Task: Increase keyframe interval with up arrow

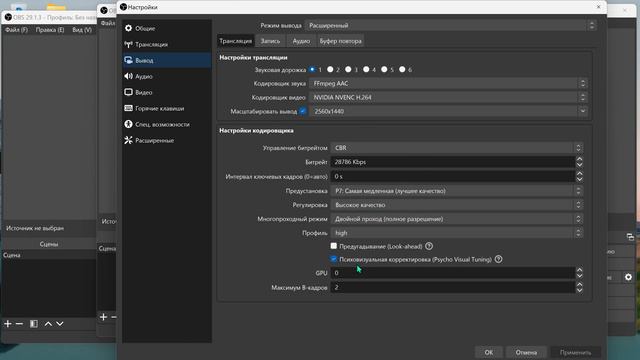Action: (x=580, y=173)
